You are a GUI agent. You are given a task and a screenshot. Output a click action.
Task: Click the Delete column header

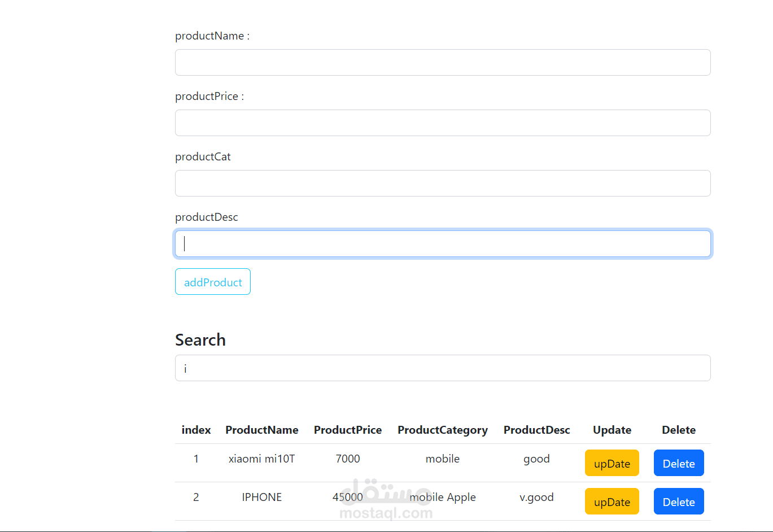click(679, 430)
